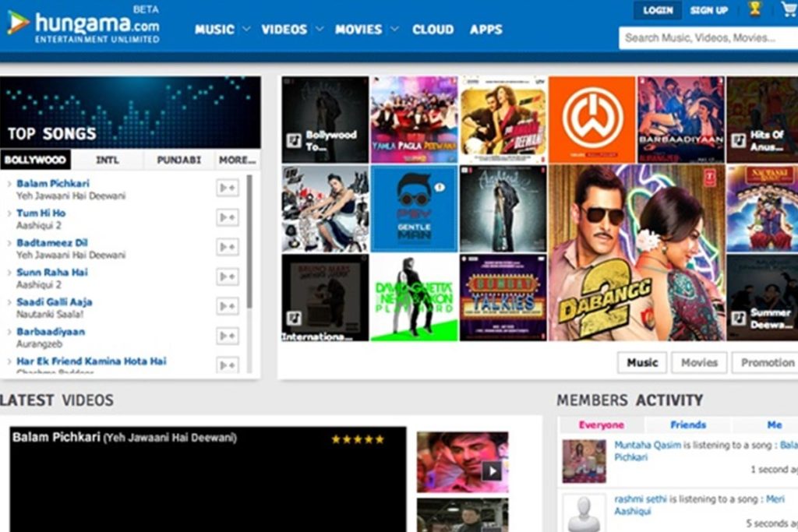Click playlist icon on Internationa... tile
The height and width of the screenshot is (532, 798).
point(294,319)
